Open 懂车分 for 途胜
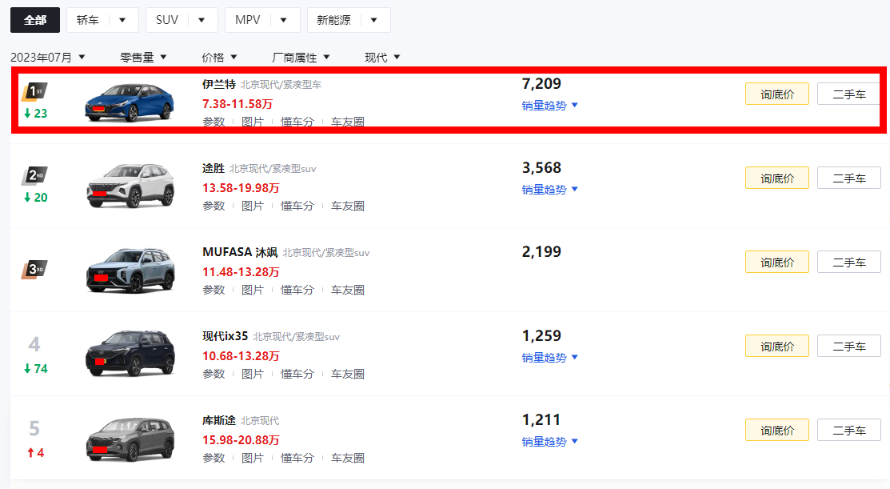The image size is (890, 489). point(297,206)
